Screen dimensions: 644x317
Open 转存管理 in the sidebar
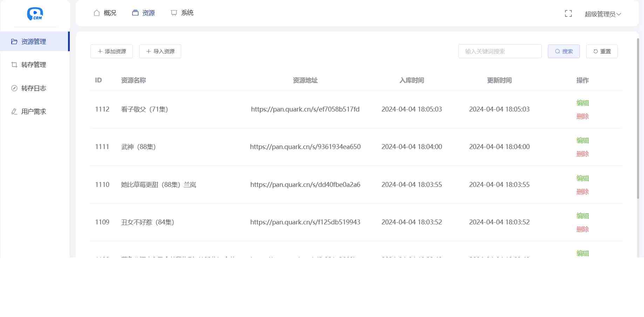[34, 65]
